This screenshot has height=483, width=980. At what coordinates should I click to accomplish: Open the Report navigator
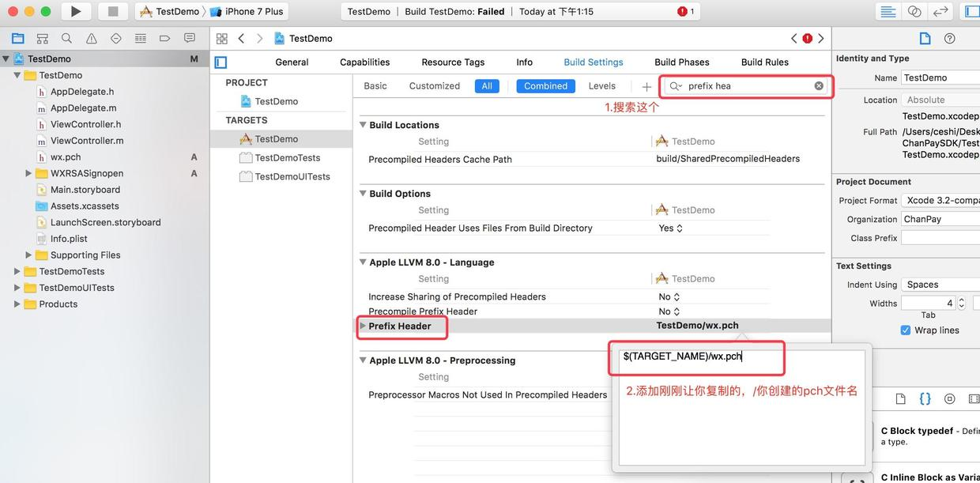190,38
